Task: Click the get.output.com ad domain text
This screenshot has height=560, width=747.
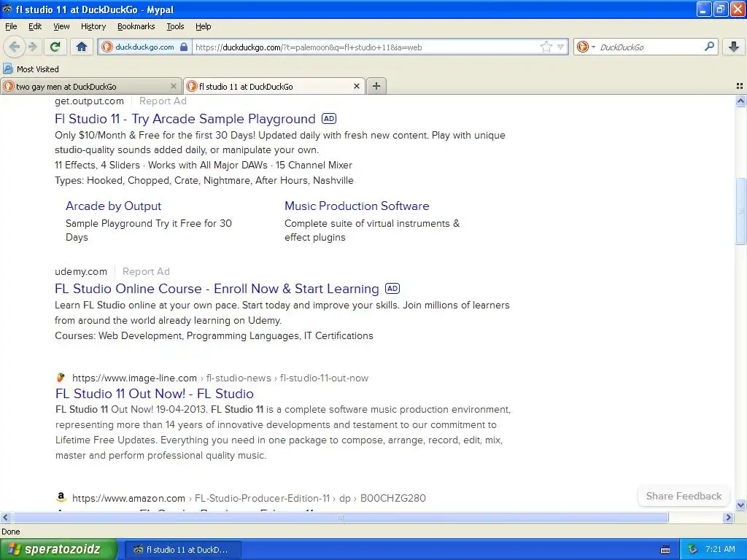Action: click(89, 101)
